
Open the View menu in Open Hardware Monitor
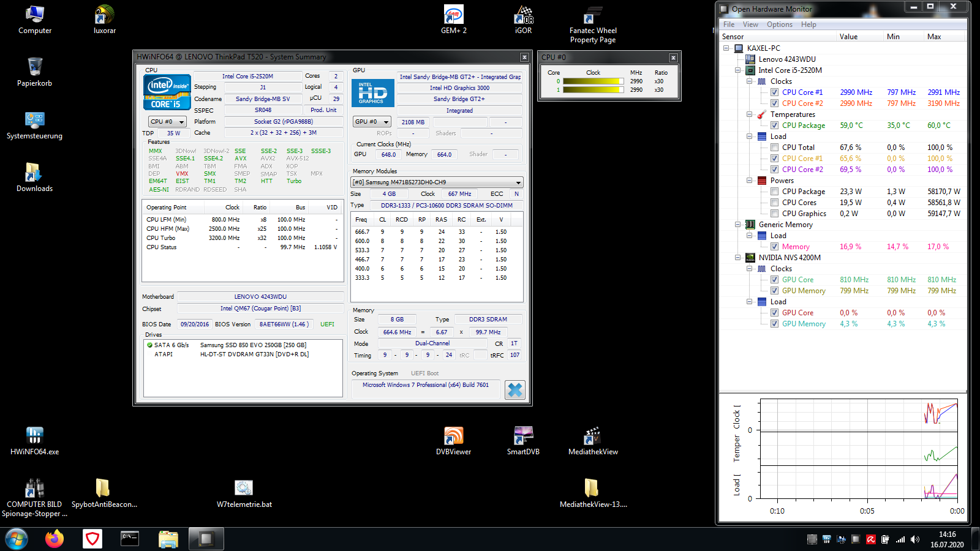(750, 24)
